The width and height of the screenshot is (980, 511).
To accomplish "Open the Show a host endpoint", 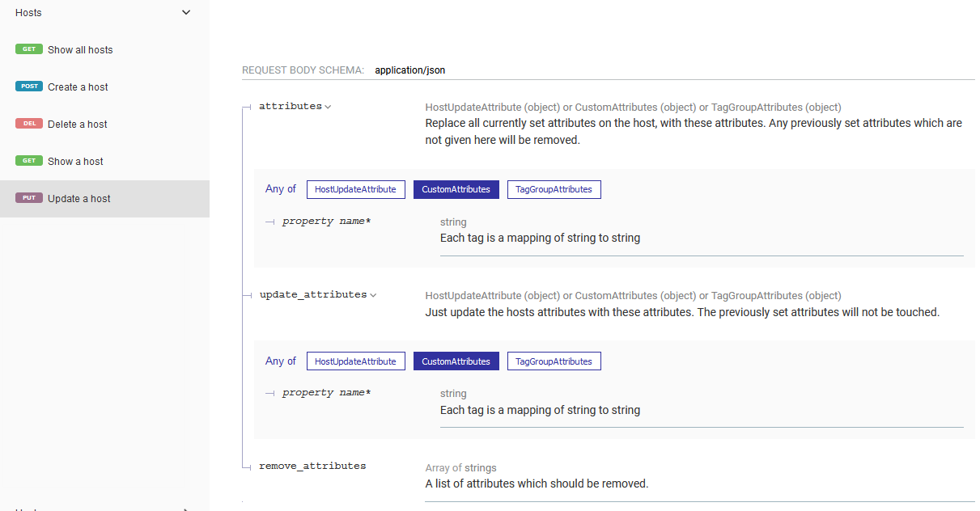I will [x=75, y=162].
